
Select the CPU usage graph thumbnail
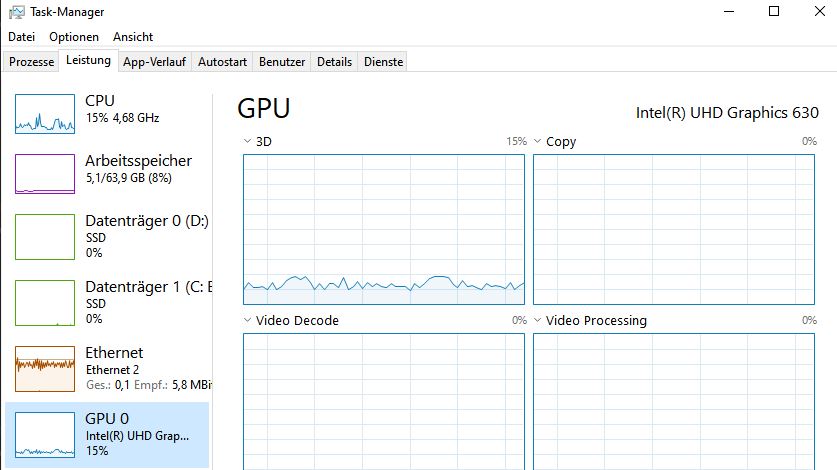tap(45, 114)
